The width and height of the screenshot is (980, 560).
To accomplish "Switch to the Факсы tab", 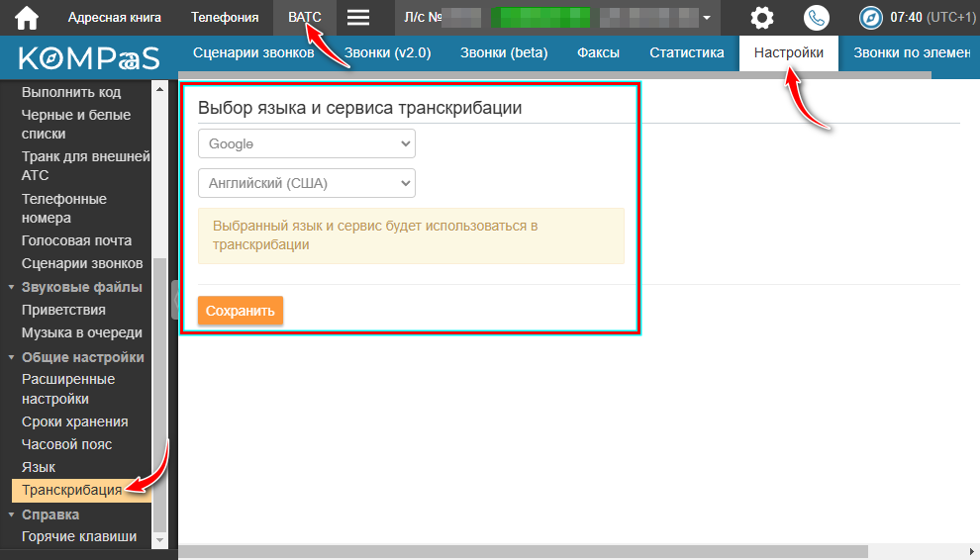I will click(598, 53).
